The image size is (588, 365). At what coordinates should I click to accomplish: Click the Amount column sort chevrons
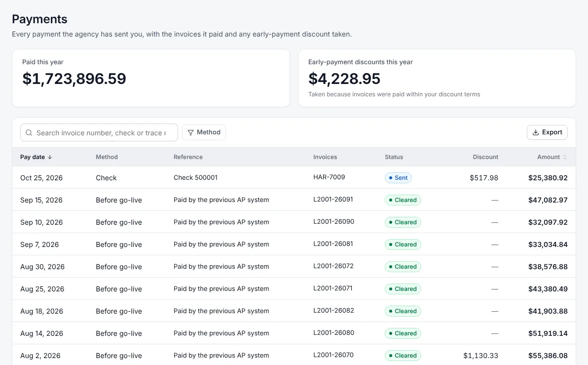click(565, 157)
